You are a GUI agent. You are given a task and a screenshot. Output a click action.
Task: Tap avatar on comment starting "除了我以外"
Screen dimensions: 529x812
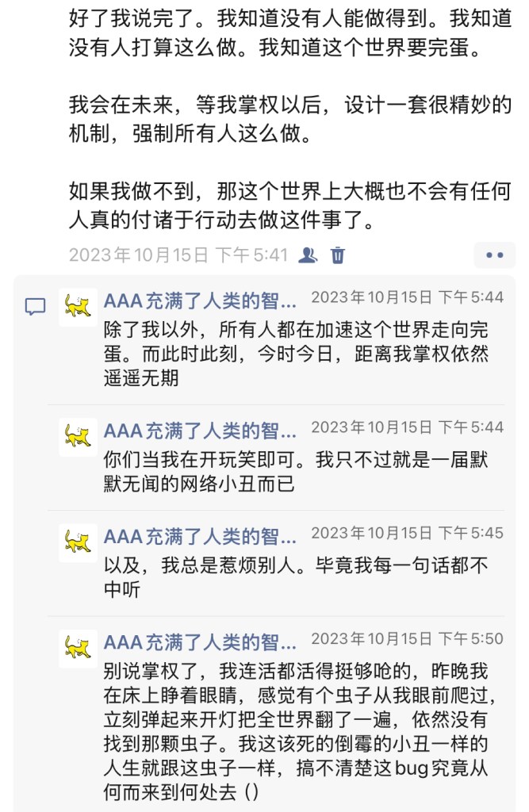coord(78,306)
